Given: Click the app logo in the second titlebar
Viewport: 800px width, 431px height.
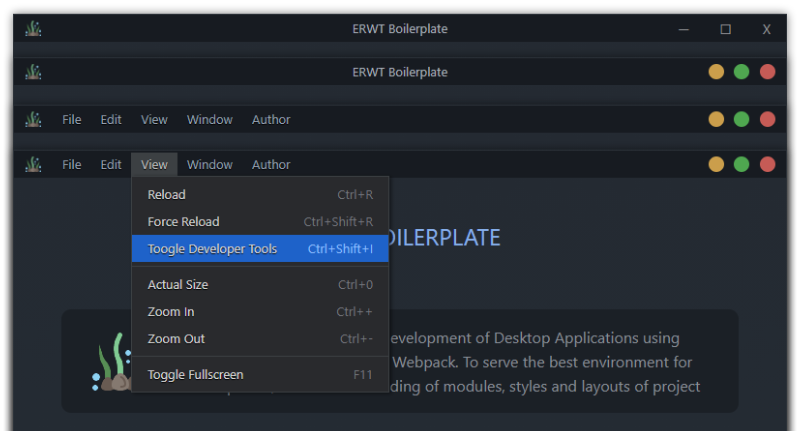Looking at the screenshot, I should click(33, 72).
